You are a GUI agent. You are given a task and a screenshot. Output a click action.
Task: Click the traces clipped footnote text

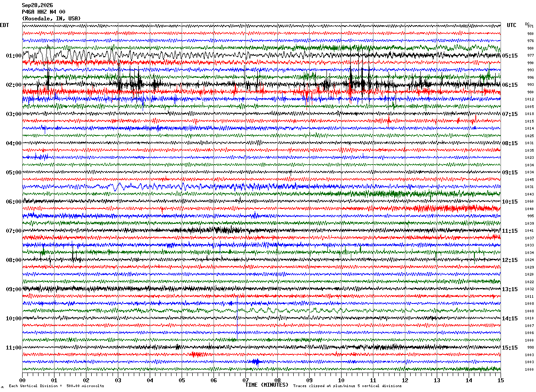pyautogui.click(x=347, y=386)
